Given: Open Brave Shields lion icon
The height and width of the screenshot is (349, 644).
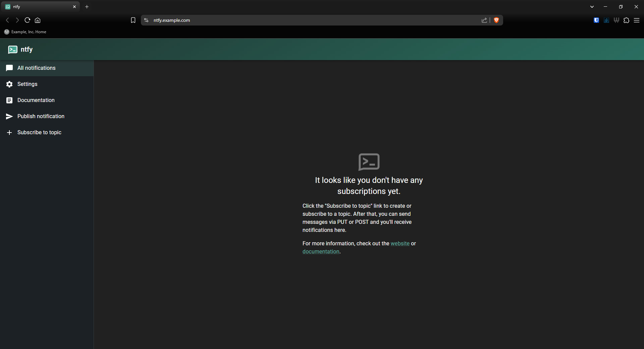Looking at the screenshot, I should 496,20.
